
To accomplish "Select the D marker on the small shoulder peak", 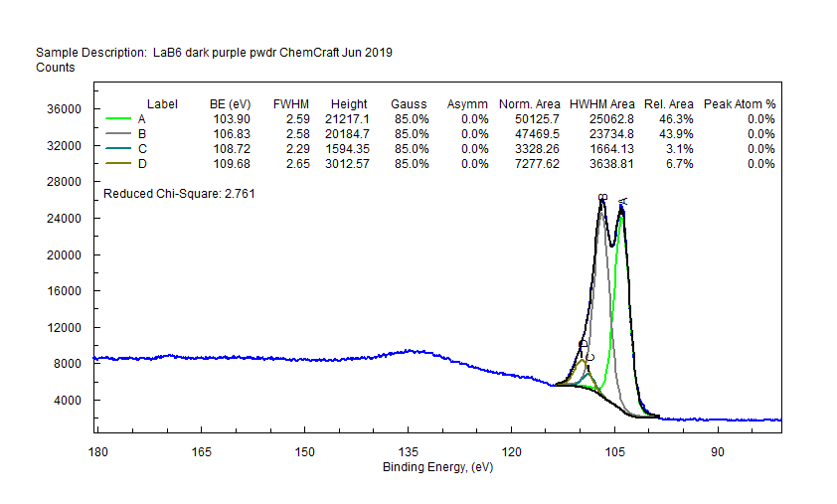I will click(583, 344).
